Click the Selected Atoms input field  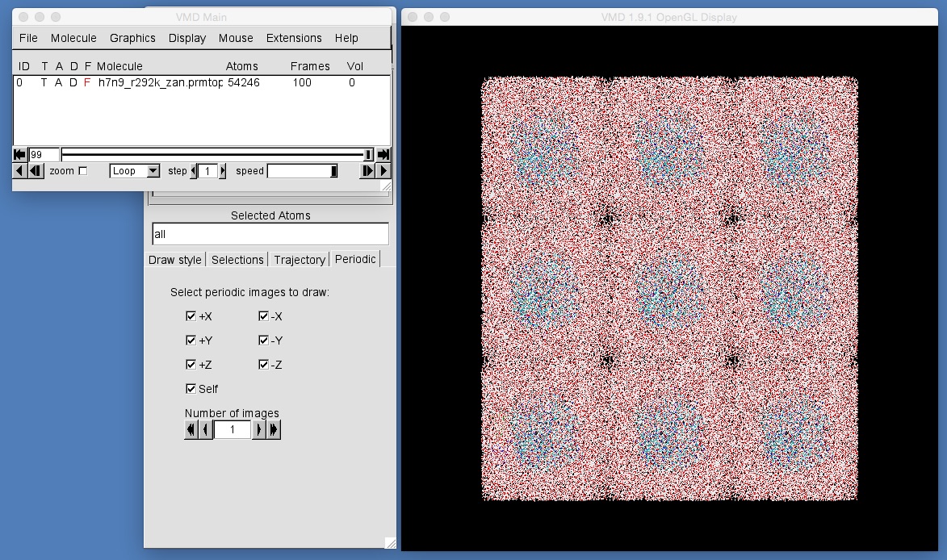pyautogui.click(x=270, y=234)
